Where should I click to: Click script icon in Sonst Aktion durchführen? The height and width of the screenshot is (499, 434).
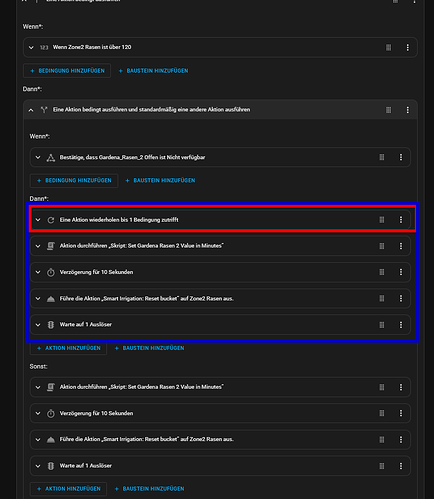point(51,387)
